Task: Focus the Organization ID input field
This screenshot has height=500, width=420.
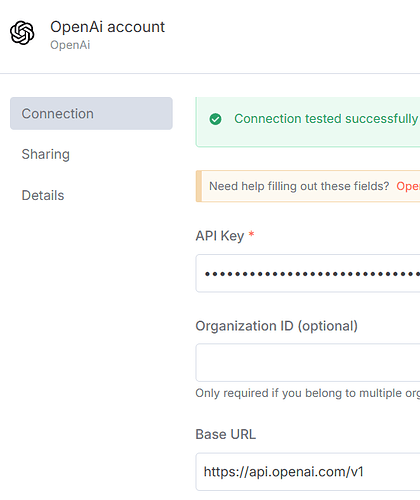Action: click(308, 362)
